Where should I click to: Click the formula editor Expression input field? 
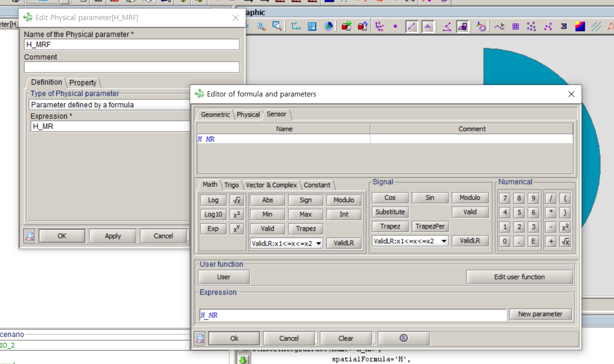click(x=353, y=315)
